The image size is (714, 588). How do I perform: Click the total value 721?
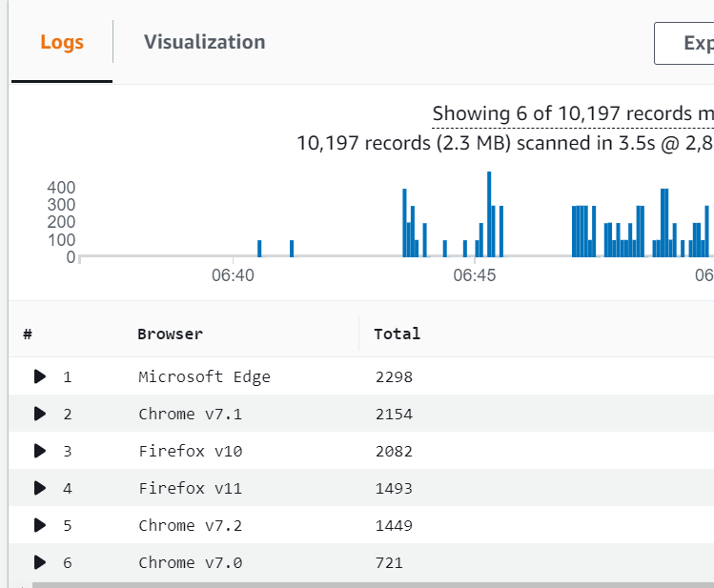(389, 563)
